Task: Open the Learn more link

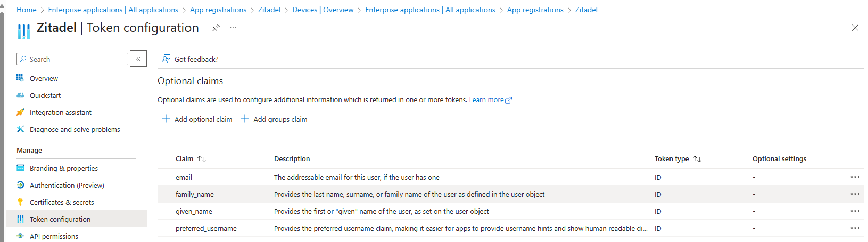Action: (486, 99)
